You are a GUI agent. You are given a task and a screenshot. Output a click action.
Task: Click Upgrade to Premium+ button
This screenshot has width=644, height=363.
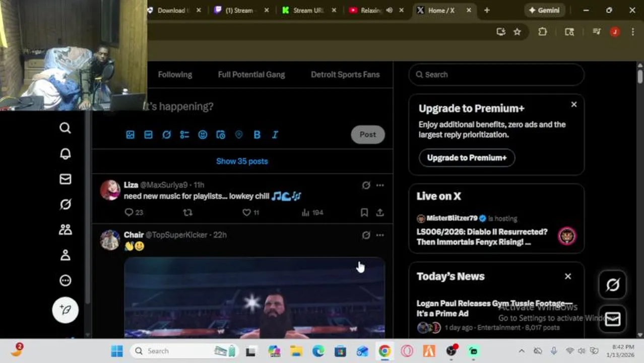(x=467, y=158)
